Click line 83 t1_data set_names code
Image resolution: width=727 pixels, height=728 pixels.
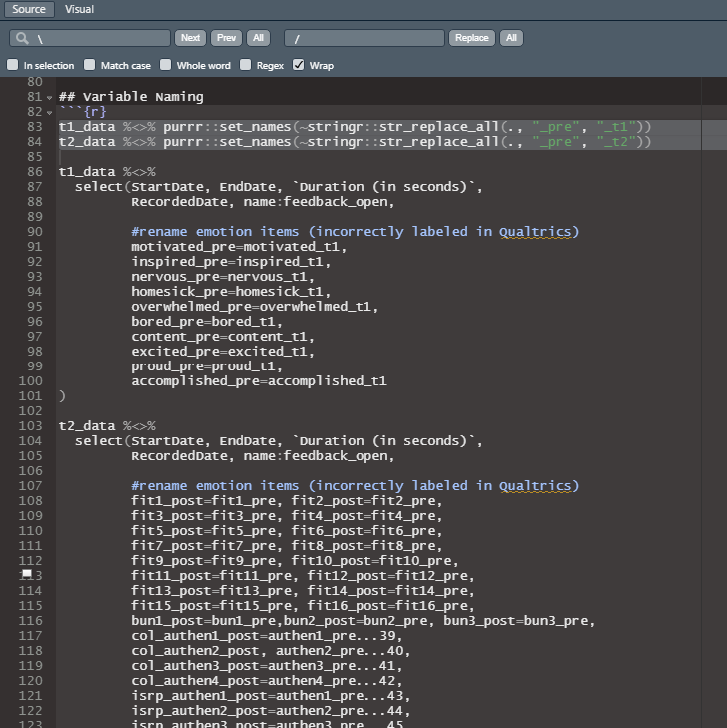pos(356,127)
